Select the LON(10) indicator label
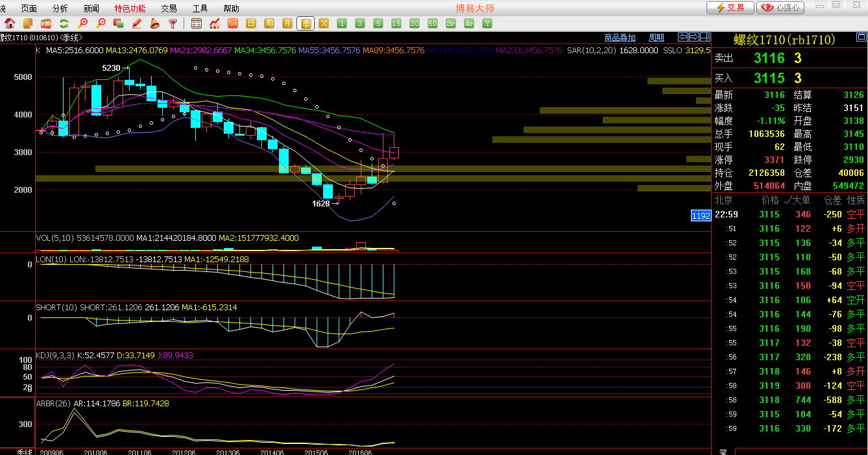This screenshot has width=868, height=455. click(x=51, y=259)
